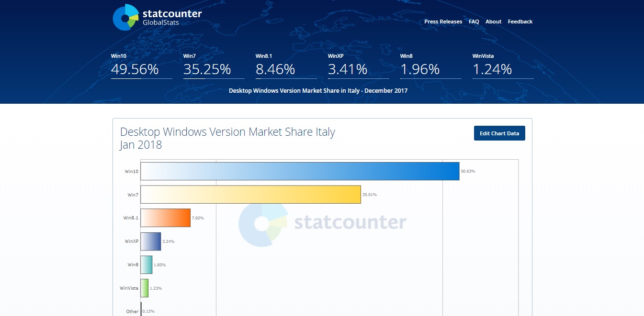
Task: Click the WinVista axis label in chart
Action: (x=129, y=288)
